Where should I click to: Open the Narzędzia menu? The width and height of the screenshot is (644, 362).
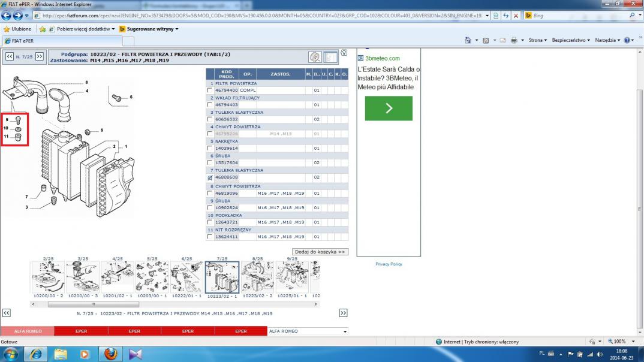pyautogui.click(x=607, y=40)
